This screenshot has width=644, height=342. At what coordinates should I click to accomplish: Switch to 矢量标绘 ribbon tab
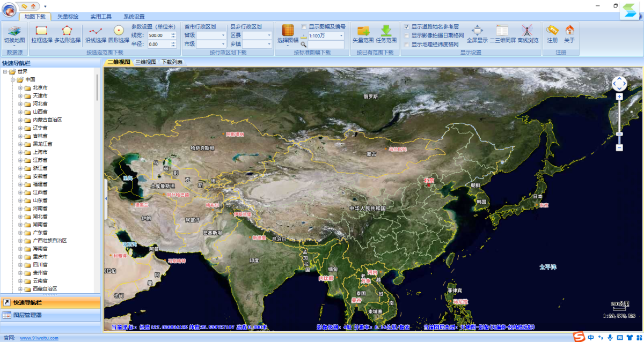[x=68, y=17]
